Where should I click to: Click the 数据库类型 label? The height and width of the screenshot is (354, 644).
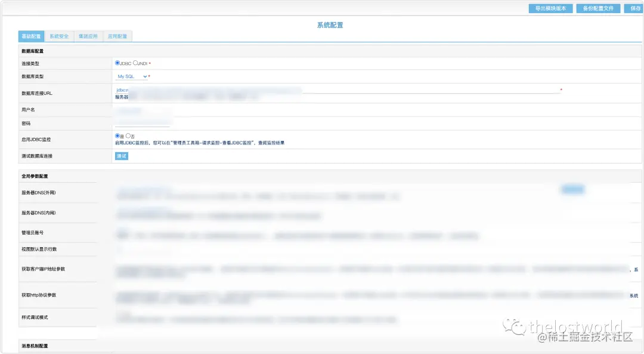pos(32,76)
